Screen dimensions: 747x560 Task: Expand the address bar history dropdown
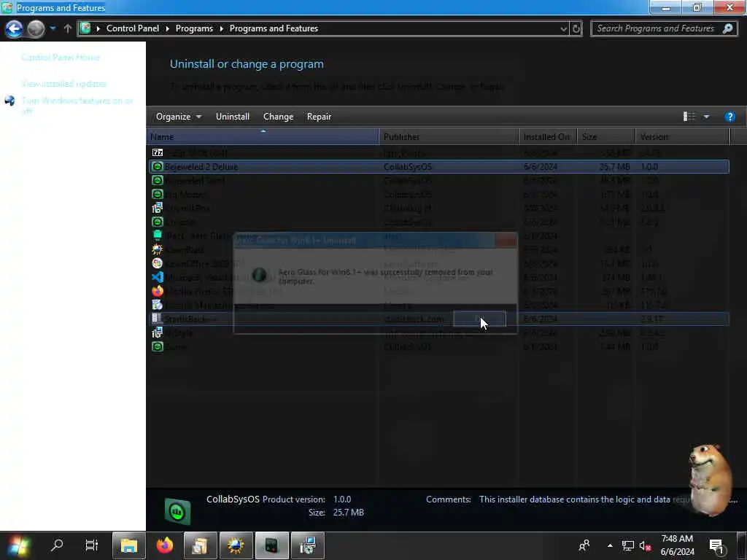coord(564,28)
